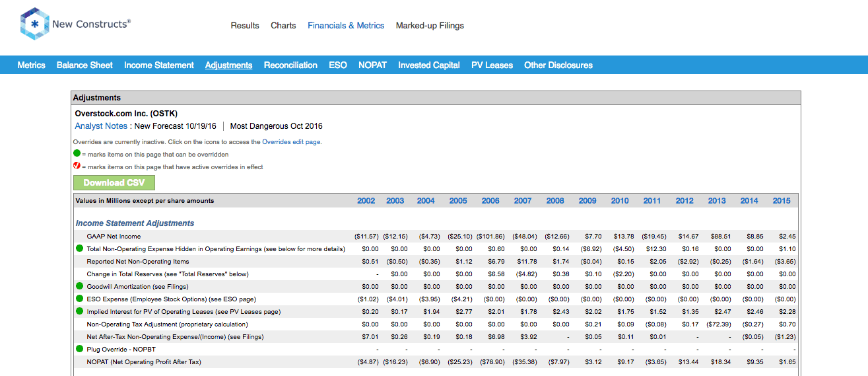Click the ($72.39) tax adjustment value
Viewport: 868px width, 376px height.
point(718,324)
